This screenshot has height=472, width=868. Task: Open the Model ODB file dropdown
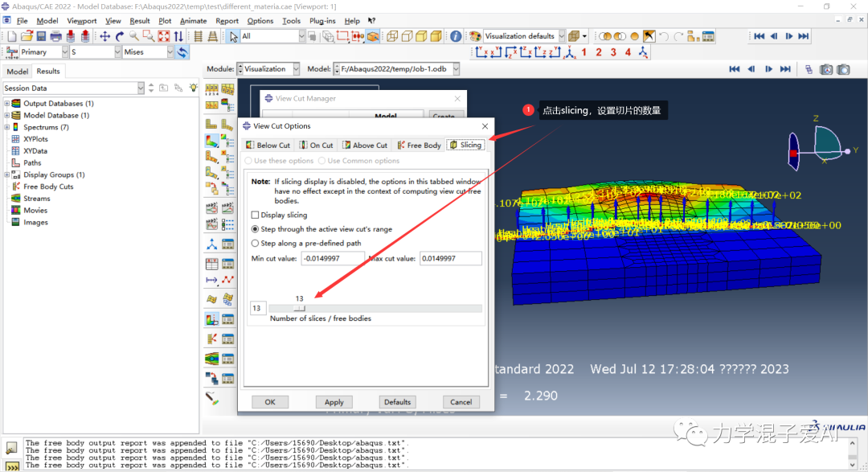(x=396, y=69)
